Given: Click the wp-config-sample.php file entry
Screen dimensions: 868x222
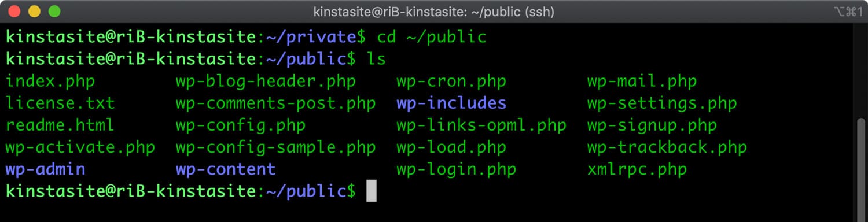Looking at the screenshot, I should 276,148.
